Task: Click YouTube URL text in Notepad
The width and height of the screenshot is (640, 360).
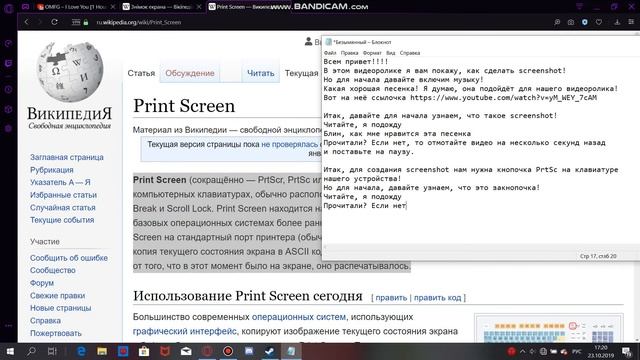Action: click(503, 98)
